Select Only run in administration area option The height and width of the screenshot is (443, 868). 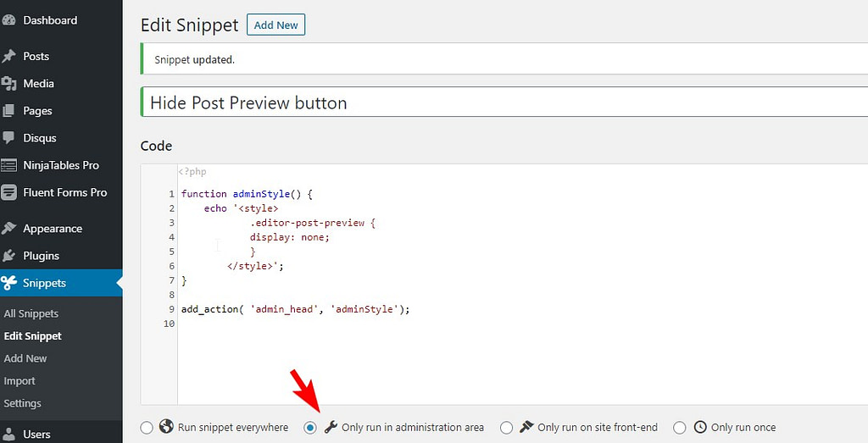click(x=310, y=428)
